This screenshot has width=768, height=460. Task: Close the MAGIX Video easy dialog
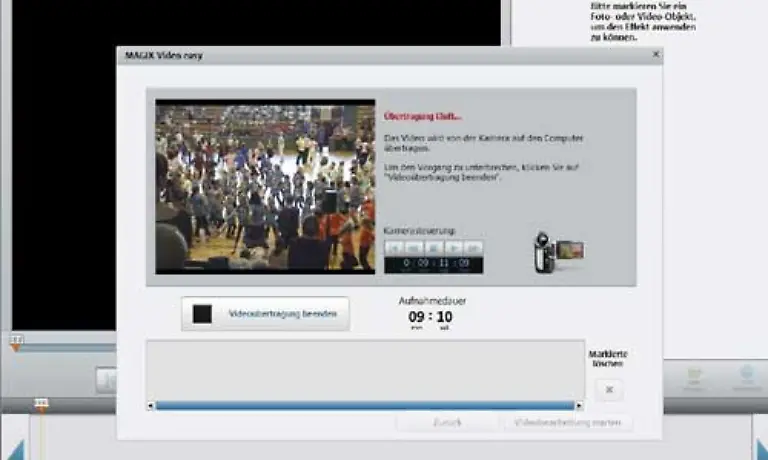pos(655,55)
